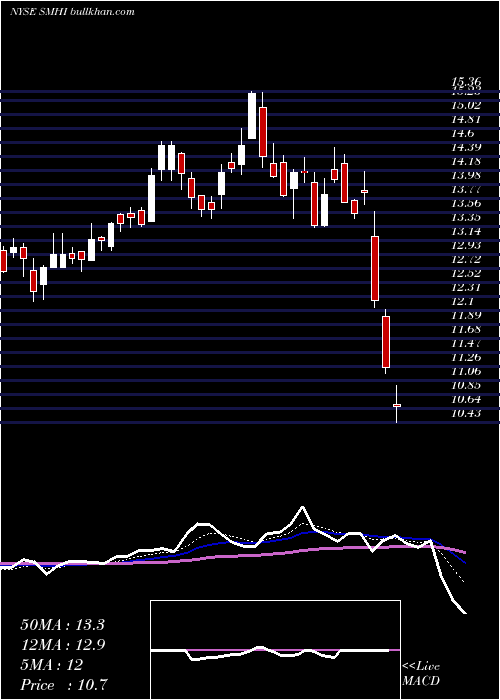Click the 14.39 price axis label
The image size is (500, 700).
(466, 147)
